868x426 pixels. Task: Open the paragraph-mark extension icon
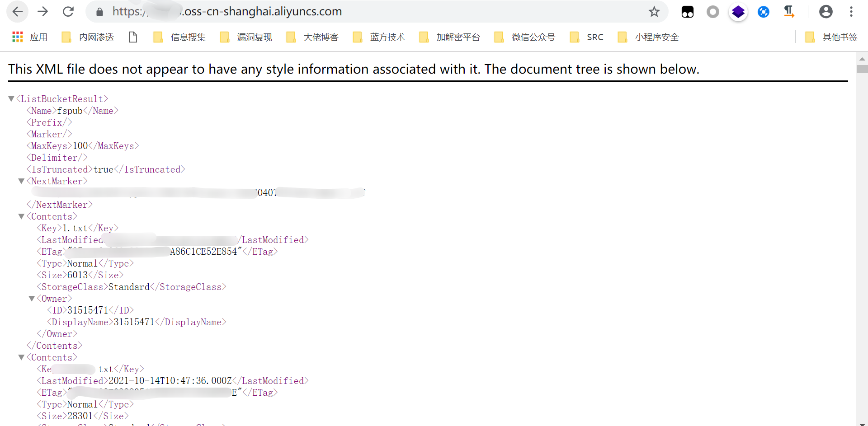pos(789,12)
